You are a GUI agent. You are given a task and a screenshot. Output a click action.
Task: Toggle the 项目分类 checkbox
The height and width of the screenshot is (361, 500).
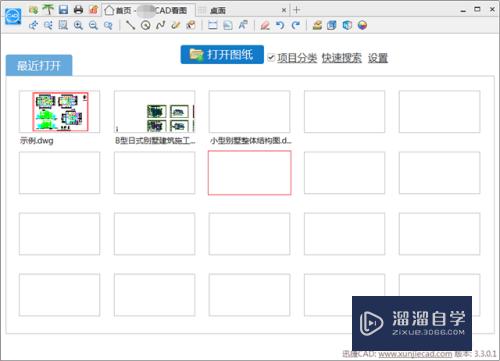[271, 57]
